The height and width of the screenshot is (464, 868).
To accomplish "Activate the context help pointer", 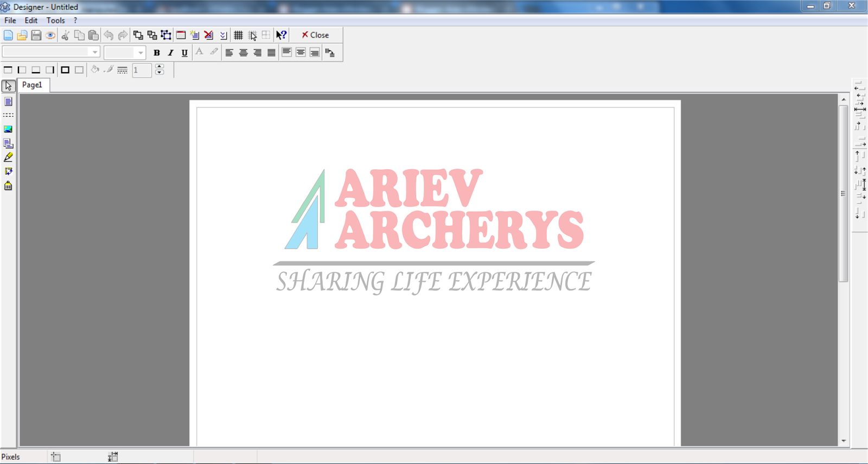I will pyautogui.click(x=281, y=35).
